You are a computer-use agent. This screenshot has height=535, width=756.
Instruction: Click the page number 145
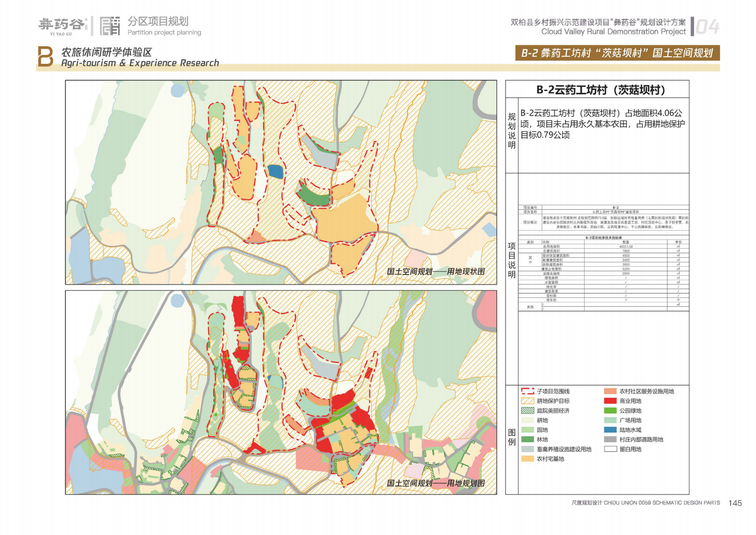pyautogui.click(x=735, y=503)
